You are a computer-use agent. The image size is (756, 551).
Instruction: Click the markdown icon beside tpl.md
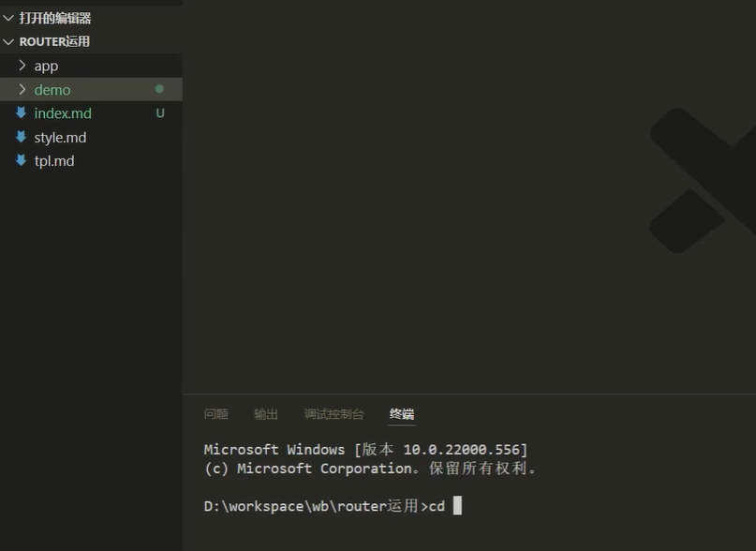(x=21, y=160)
